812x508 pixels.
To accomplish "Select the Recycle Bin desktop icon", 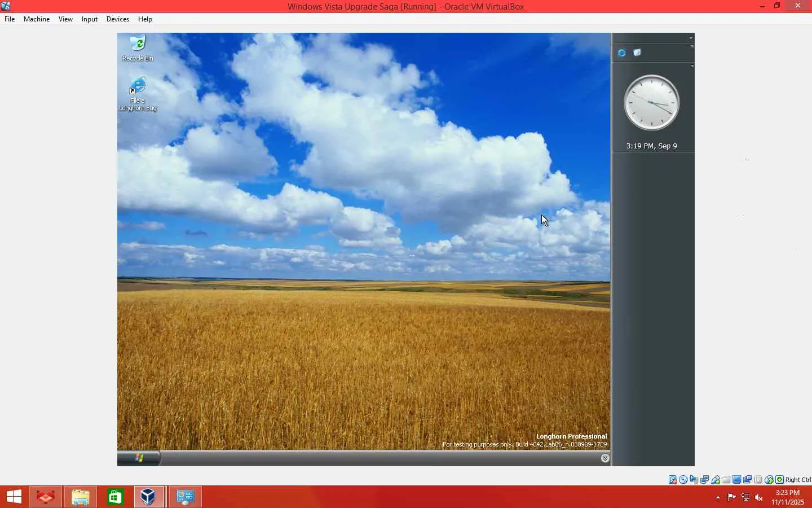I will 138,48.
